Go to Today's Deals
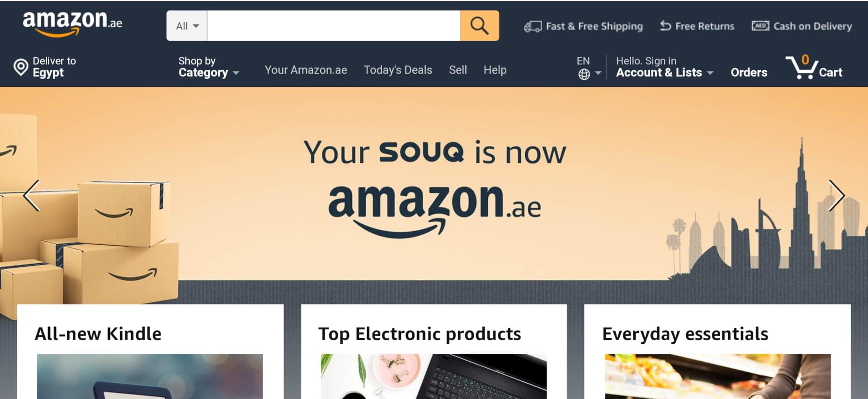Viewport: 868px width, 399px height. click(398, 70)
